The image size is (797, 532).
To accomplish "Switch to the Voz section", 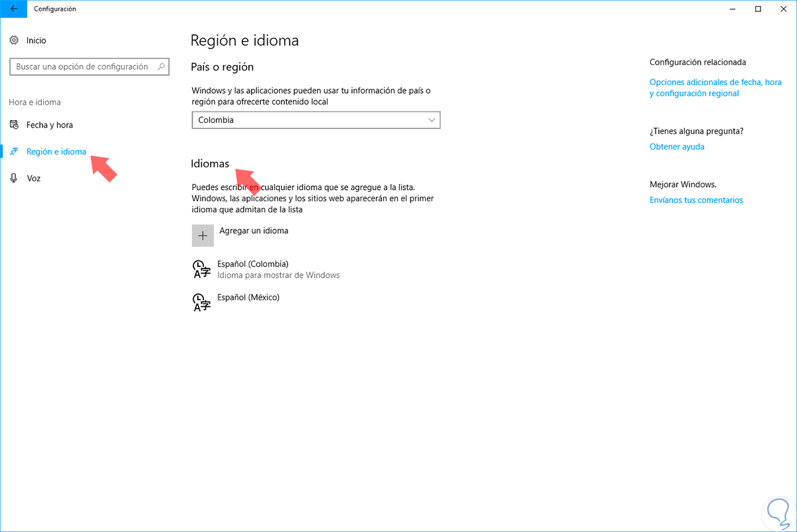I will tap(34, 178).
